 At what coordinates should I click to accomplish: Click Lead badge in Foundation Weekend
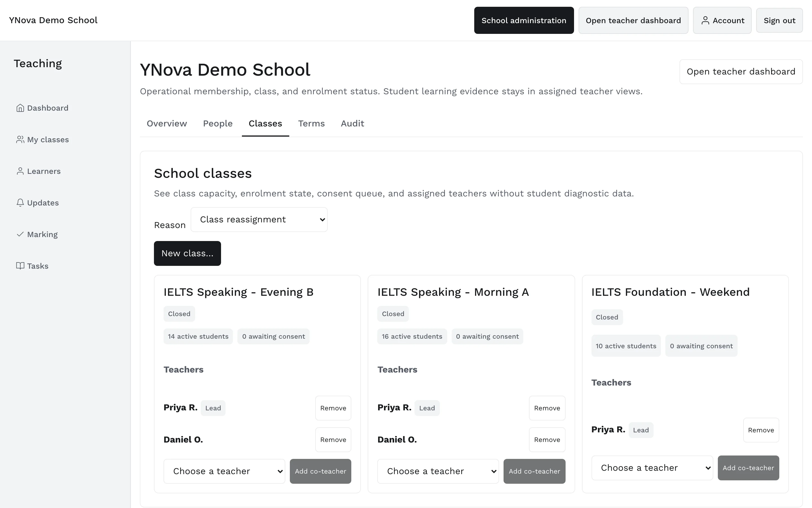coord(641,430)
